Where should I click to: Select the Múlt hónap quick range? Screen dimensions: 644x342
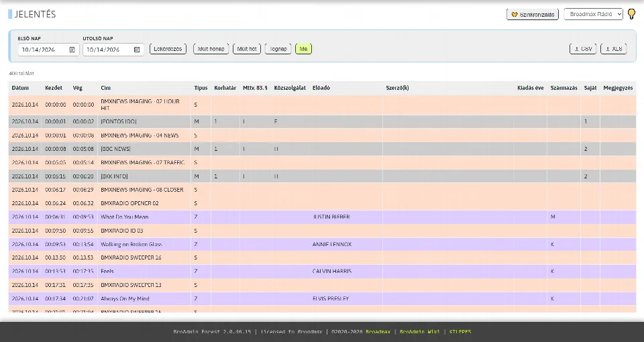[211, 49]
